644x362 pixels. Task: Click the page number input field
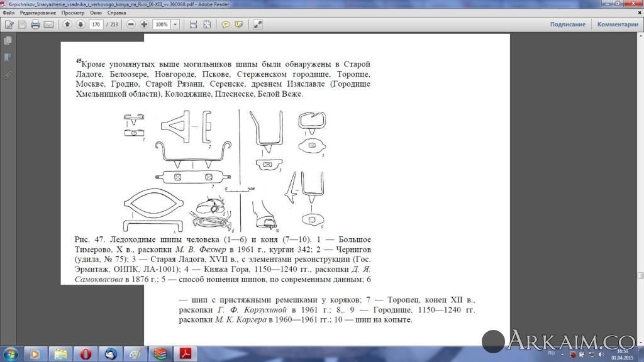[96, 25]
